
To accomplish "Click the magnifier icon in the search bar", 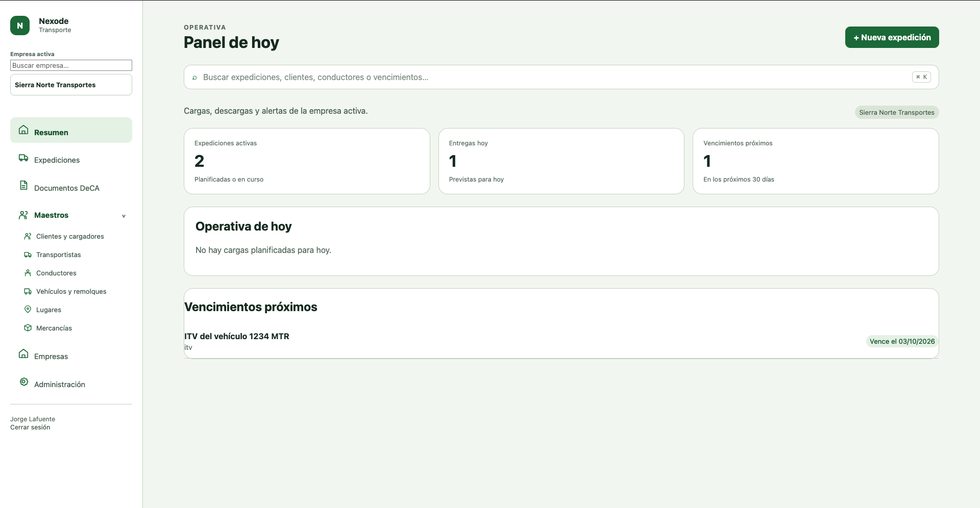I will 194,78.
